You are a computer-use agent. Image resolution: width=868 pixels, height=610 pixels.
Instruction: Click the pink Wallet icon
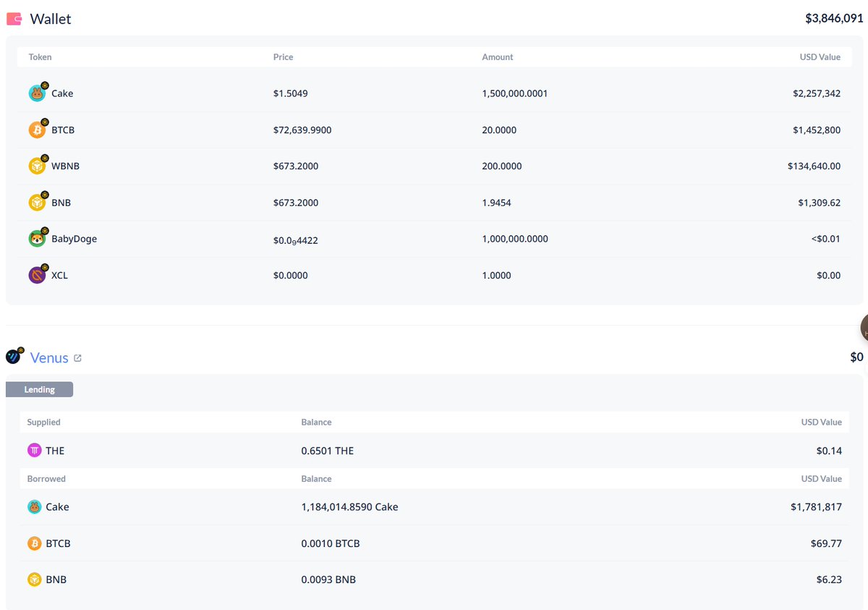(x=14, y=19)
